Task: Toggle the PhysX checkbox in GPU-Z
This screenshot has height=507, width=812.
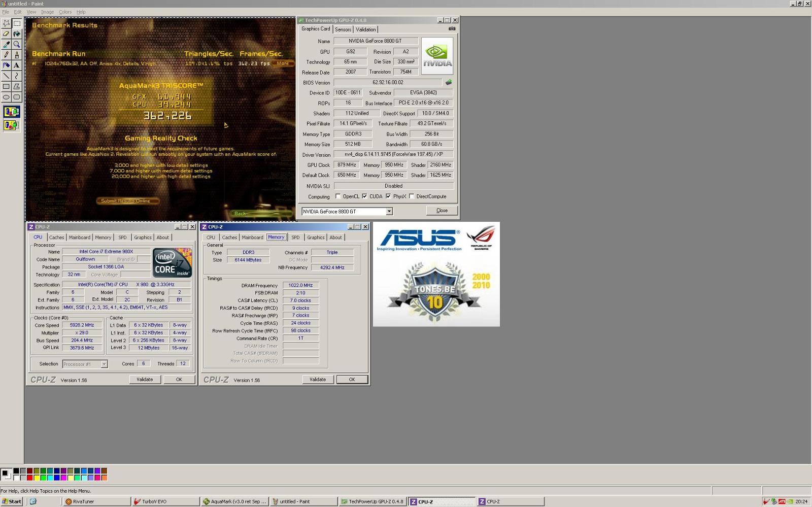Action: pos(388,196)
